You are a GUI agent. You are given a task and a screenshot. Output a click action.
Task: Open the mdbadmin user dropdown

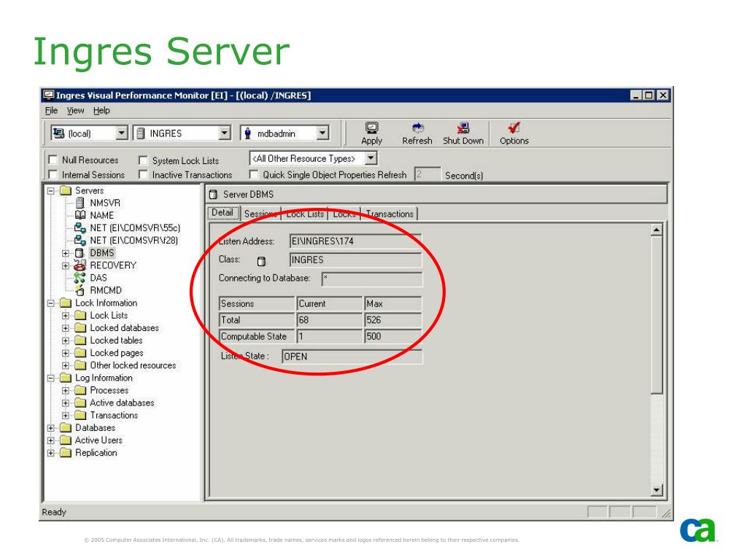(x=322, y=133)
